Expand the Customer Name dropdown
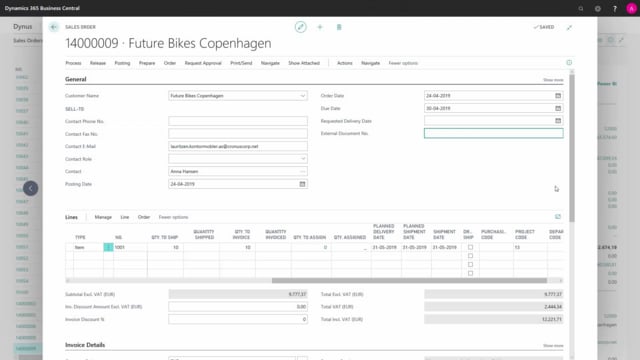Image resolution: width=640 pixels, height=360 pixels. tap(302, 96)
